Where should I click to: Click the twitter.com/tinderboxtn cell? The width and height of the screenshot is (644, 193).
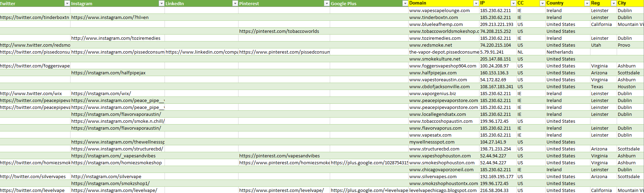pos(35,17)
